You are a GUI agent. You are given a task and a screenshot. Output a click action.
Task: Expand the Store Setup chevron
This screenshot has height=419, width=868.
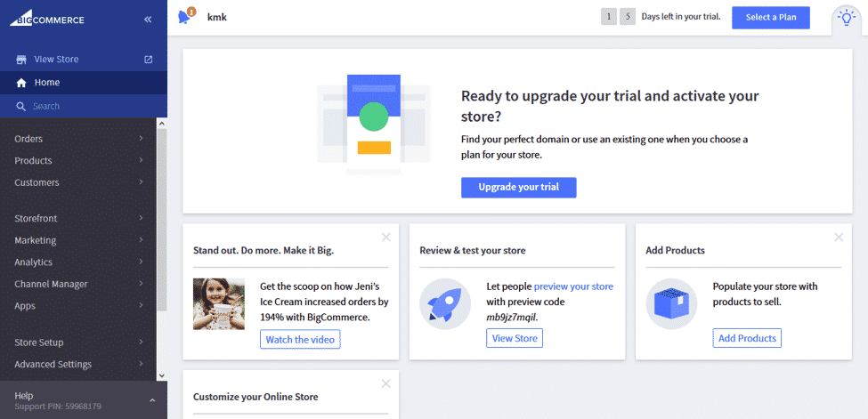(142, 342)
